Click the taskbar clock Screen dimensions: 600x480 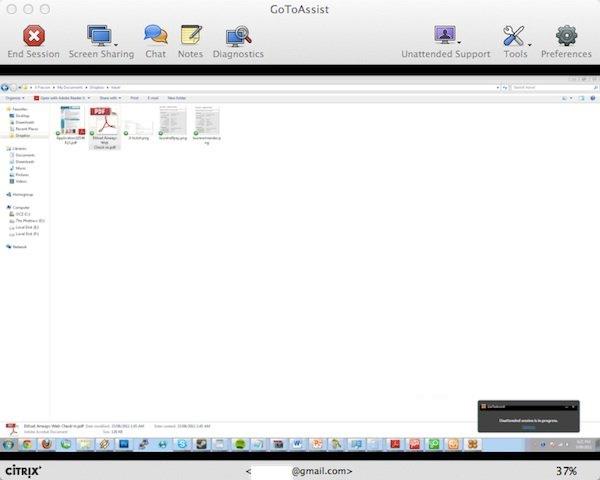point(584,444)
